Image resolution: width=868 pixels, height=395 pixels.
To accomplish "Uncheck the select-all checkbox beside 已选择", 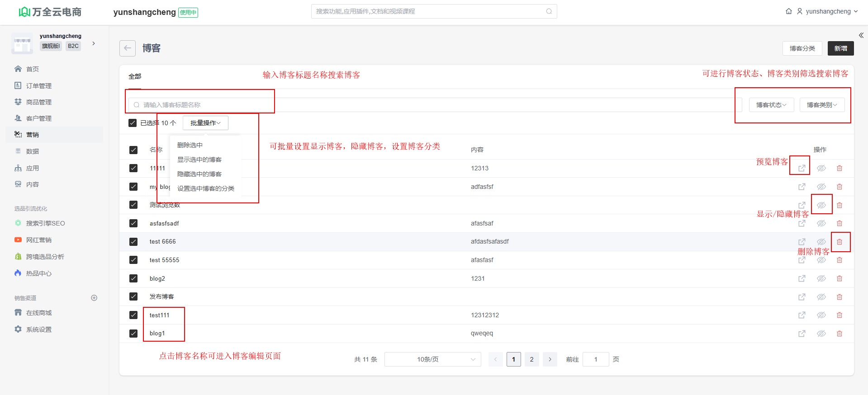I will pos(133,123).
